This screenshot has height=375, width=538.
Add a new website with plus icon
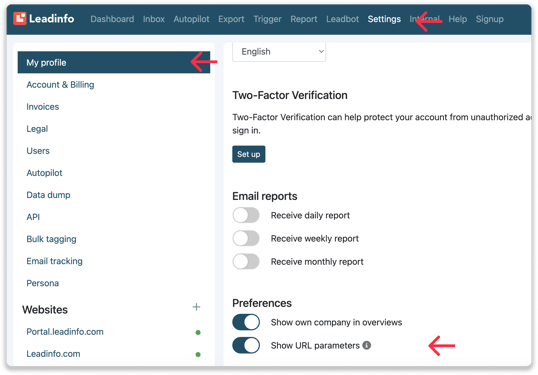pyautogui.click(x=196, y=307)
